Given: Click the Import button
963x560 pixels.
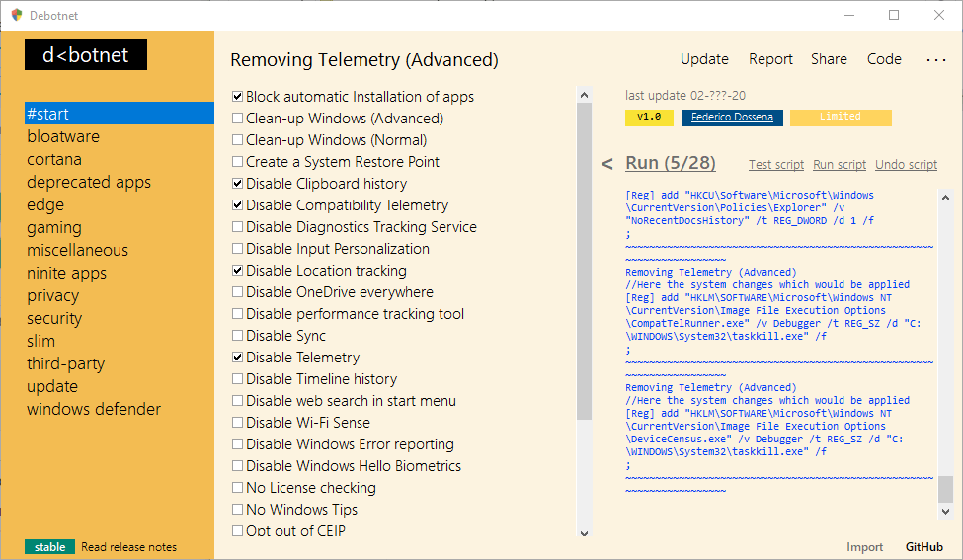Looking at the screenshot, I should click(x=865, y=547).
